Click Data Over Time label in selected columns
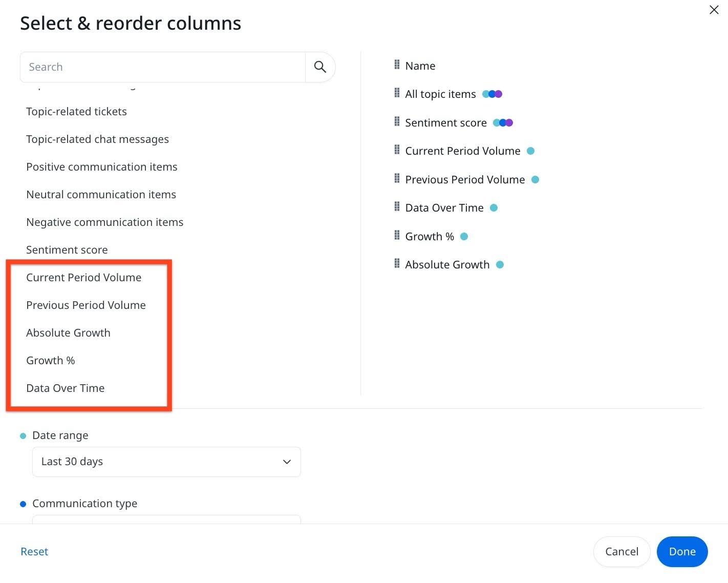 pos(444,208)
